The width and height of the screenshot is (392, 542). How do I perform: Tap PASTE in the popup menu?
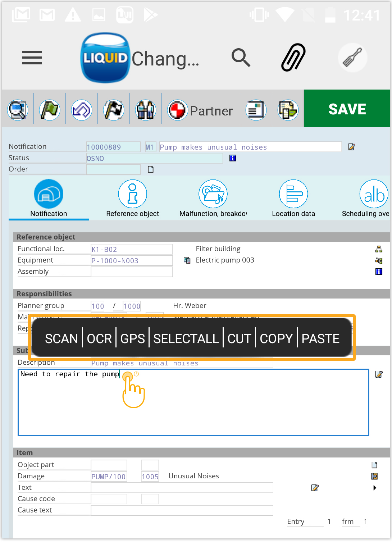[320, 338]
